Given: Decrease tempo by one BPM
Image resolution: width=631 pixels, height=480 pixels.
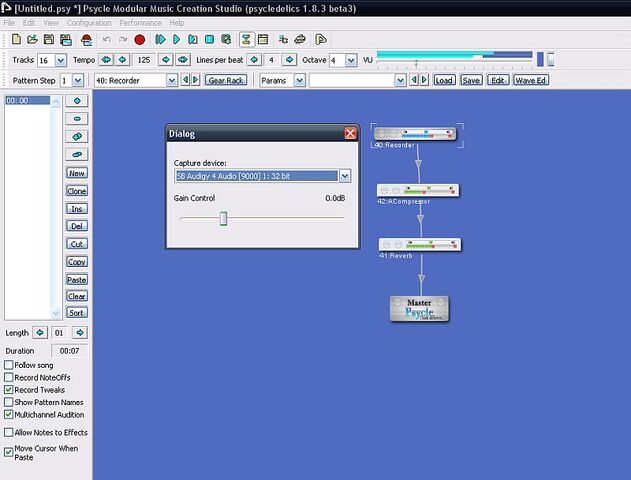Looking at the screenshot, I should (x=122, y=60).
